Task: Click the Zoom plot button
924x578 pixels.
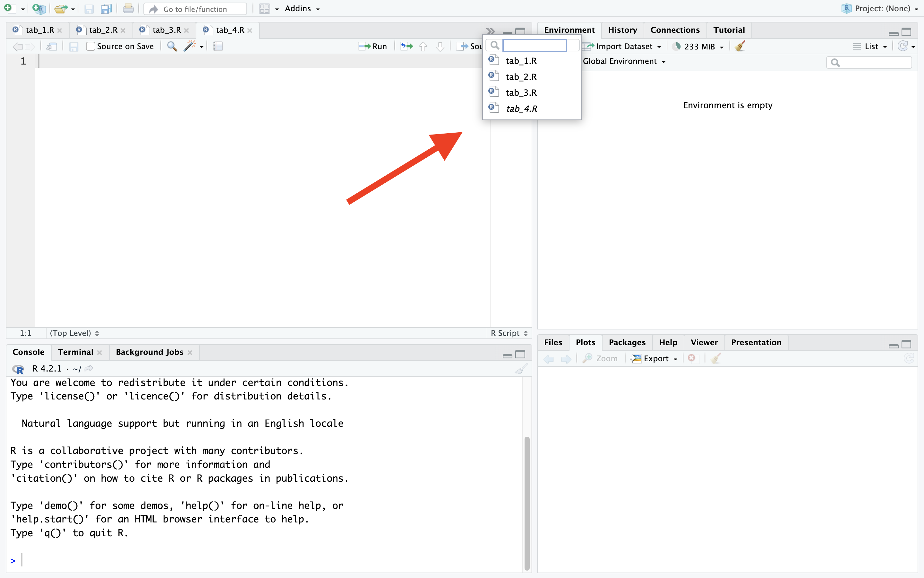Action: pyautogui.click(x=600, y=359)
